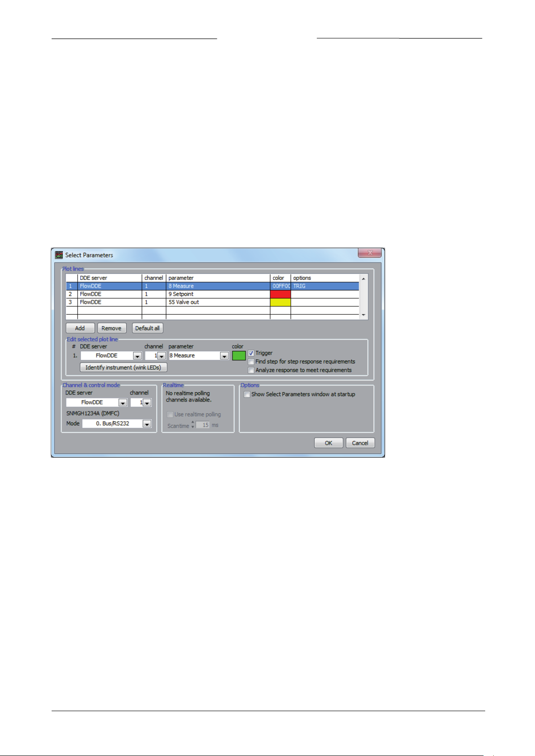Click the Cancel button

tap(360, 443)
